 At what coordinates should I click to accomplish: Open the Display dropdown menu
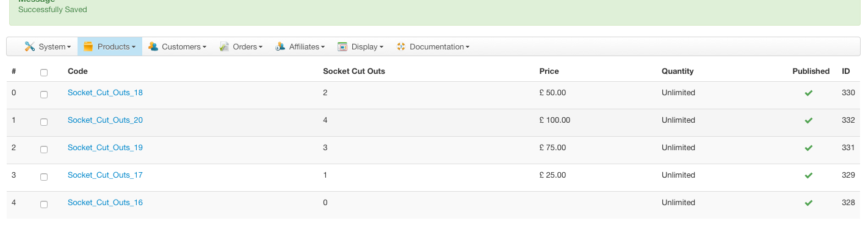coord(360,46)
